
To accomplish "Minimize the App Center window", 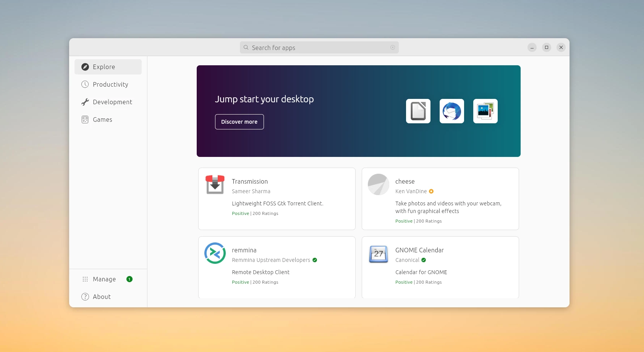I will pyautogui.click(x=532, y=47).
